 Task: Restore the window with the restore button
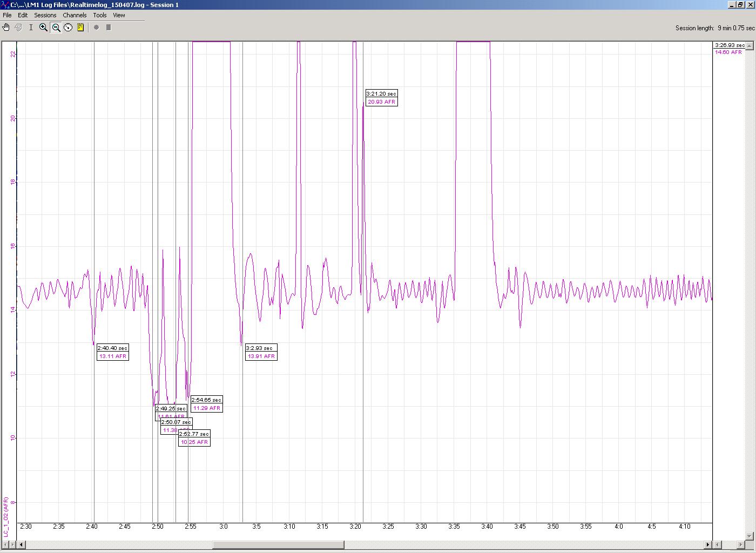pyautogui.click(x=740, y=5)
